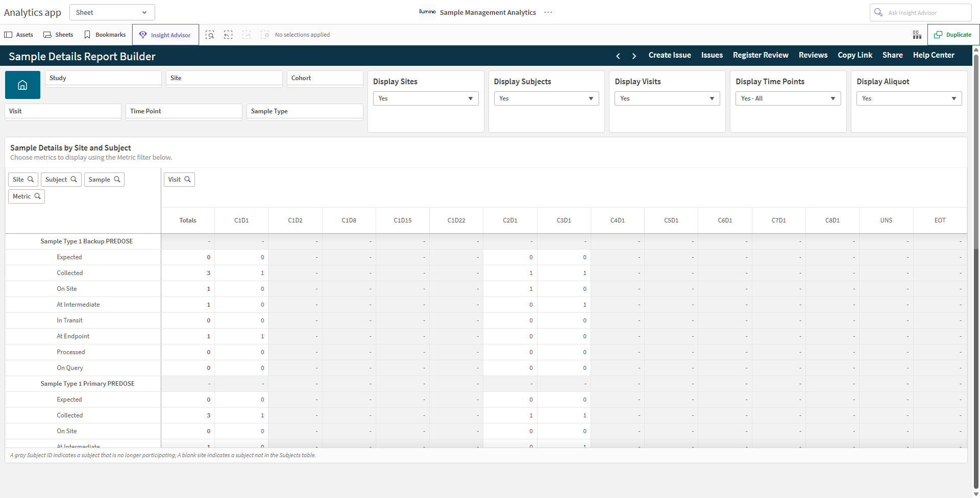Click Create Issue in header
This screenshot has height=498, width=980.
point(670,55)
